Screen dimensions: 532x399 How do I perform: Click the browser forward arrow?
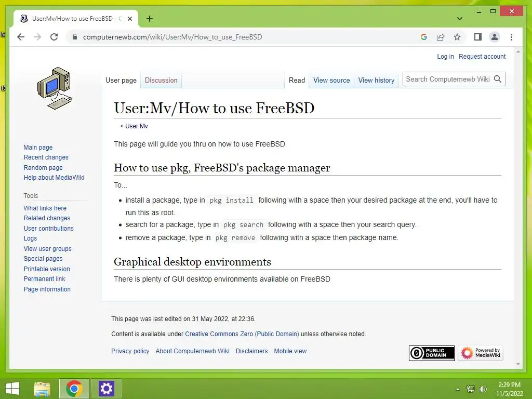[x=37, y=37]
